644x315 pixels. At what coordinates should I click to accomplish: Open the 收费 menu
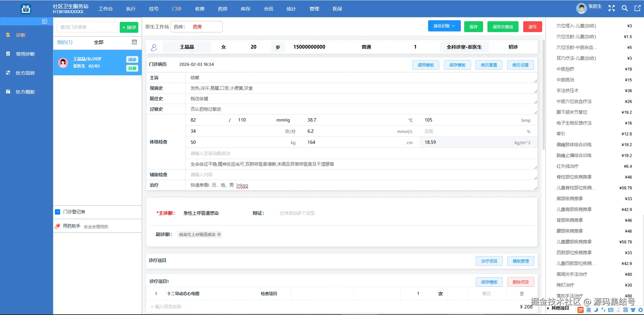coord(200,9)
